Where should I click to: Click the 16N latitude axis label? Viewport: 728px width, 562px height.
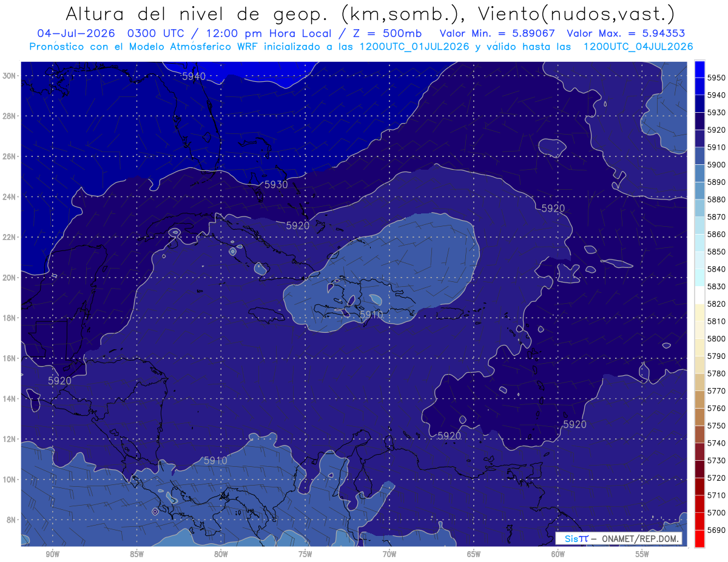click(9, 358)
